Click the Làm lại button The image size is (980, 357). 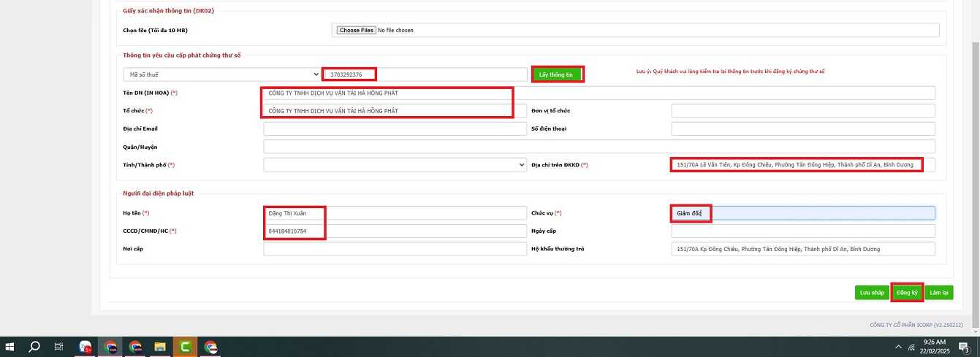pyautogui.click(x=938, y=292)
